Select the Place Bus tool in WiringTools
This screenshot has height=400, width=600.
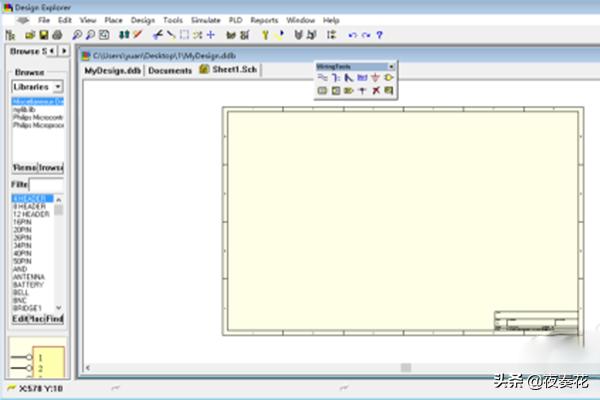click(x=336, y=78)
